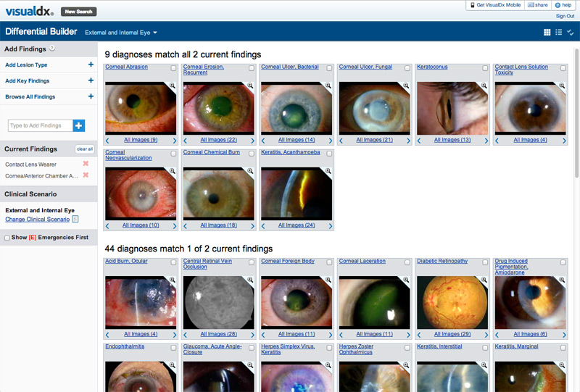
Task: Open External and Internal Eye dropdown
Action: click(121, 33)
